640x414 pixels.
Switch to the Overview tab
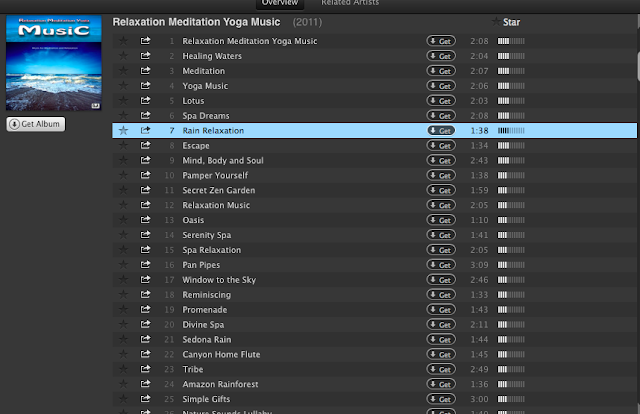280,4
